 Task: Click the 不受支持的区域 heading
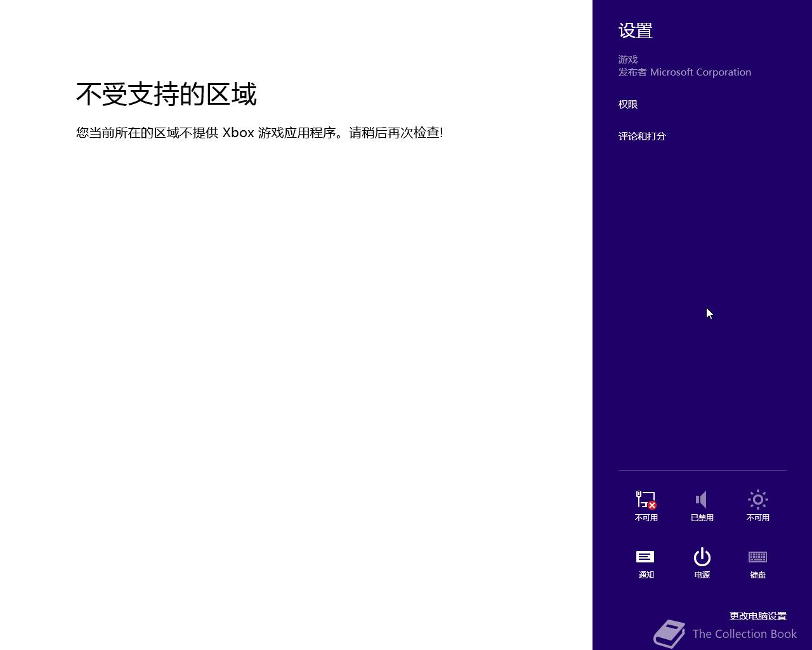(x=166, y=94)
